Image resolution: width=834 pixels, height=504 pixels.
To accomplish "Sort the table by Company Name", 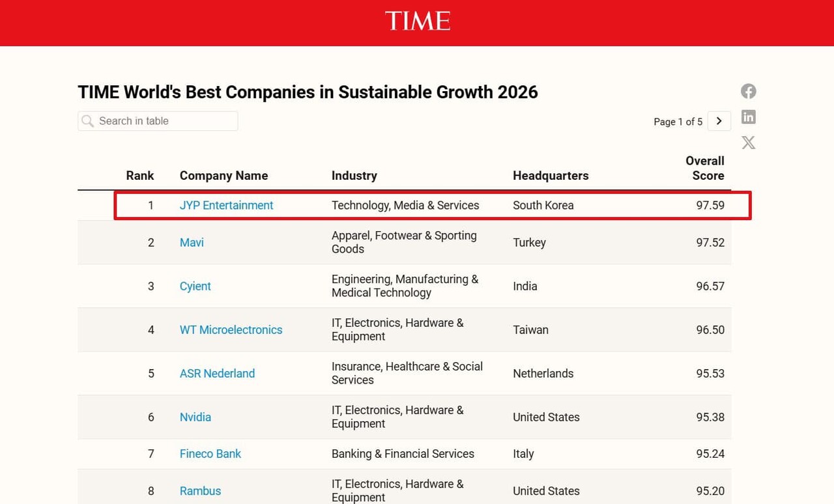I will [x=223, y=175].
